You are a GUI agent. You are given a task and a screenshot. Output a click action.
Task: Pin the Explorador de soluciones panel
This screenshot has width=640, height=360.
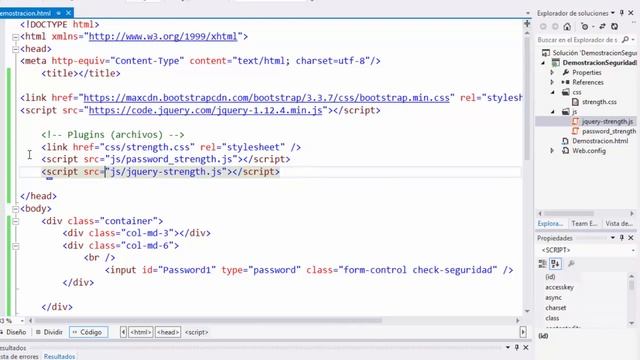tap(622, 13)
